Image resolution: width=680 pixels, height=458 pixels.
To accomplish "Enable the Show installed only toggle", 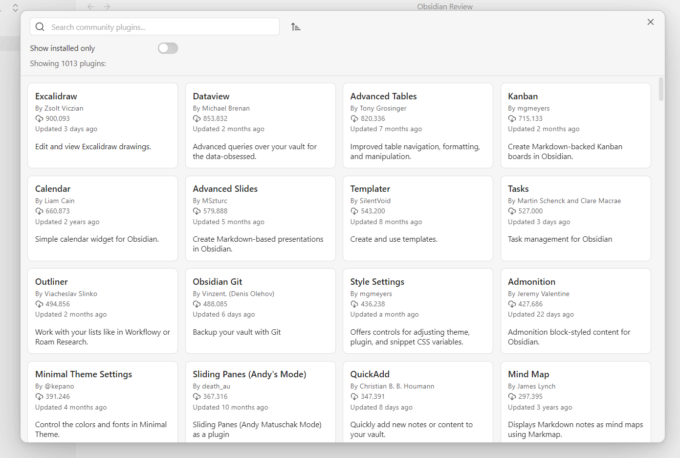I will 167,48.
